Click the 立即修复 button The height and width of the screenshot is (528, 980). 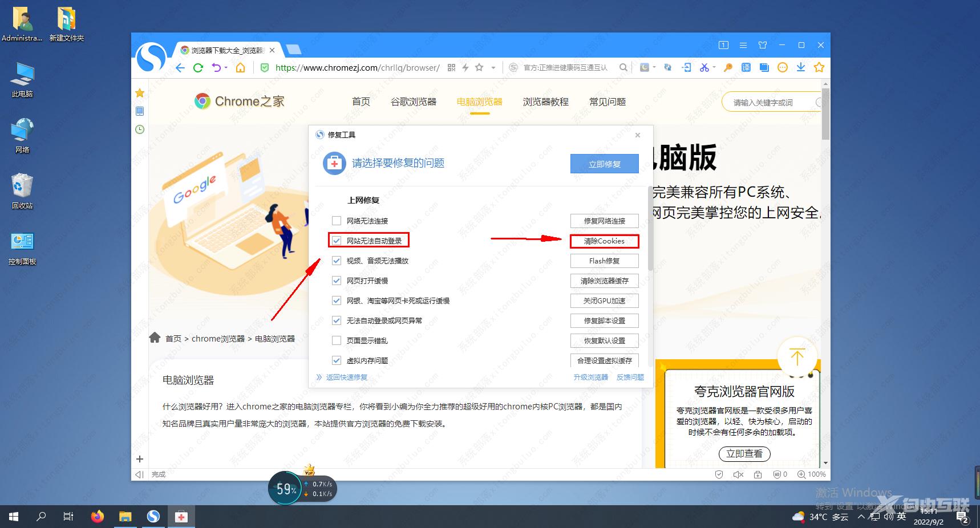point(604,164)
